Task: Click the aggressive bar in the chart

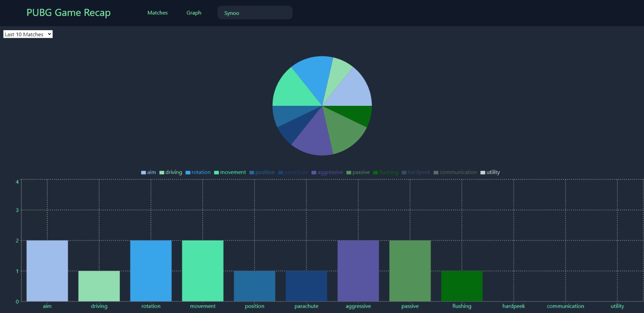Action: pyautogui.click(x=358, y=271)
